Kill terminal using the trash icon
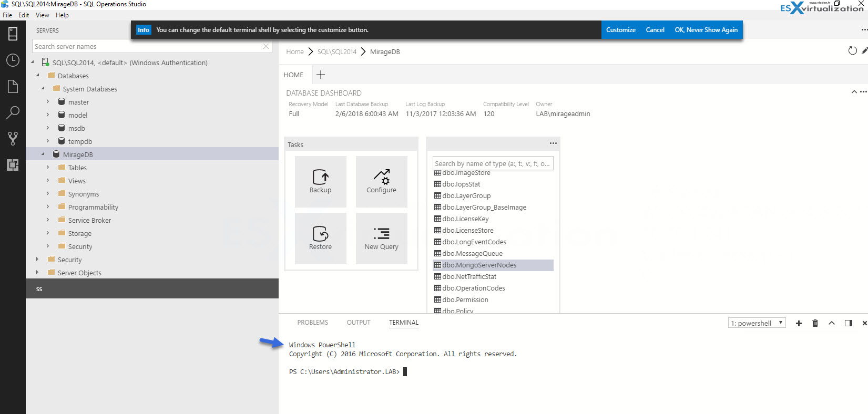Image resolution: width=868 pixels, height=414 pixels. (815, 323)
